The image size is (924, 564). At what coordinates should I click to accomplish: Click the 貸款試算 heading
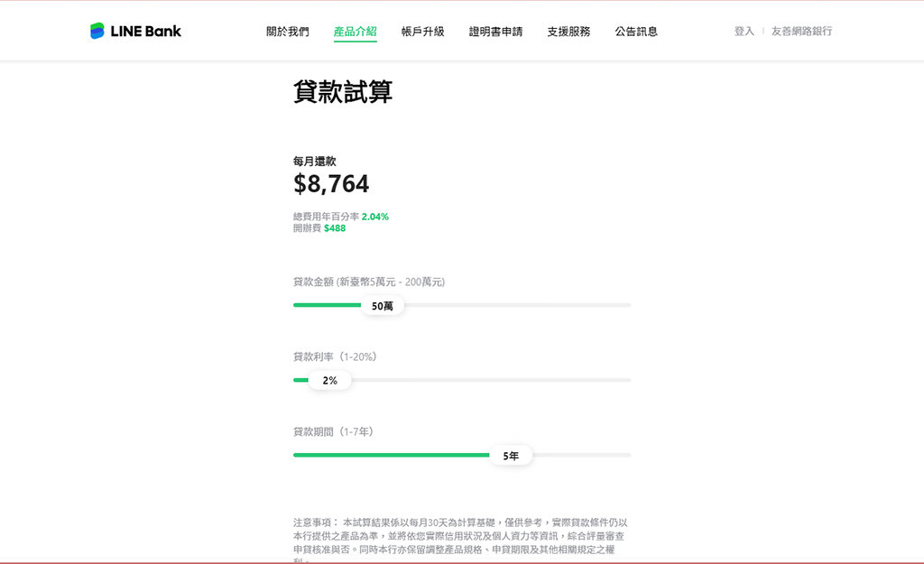point(343,92)
